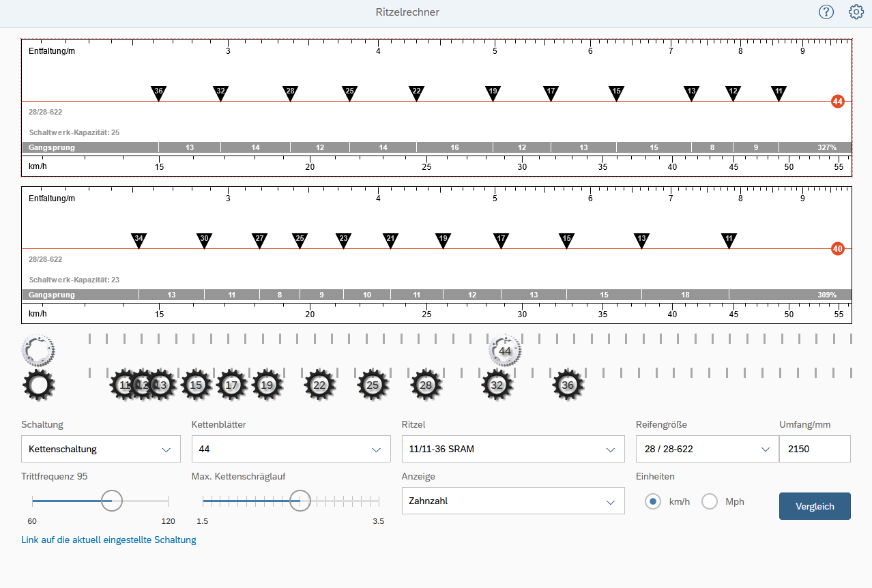Open the Schaltung Kettenschaltung dropdown
Screen dimensions: 872x588
101,449
